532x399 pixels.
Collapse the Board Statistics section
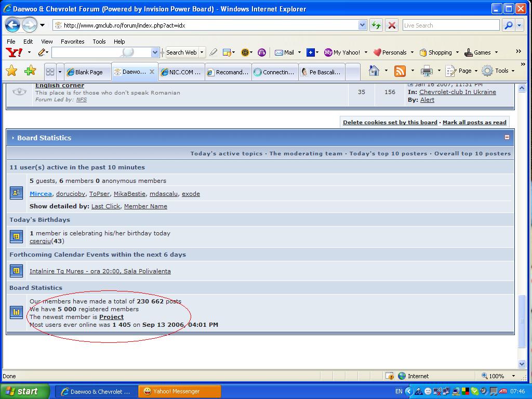[507, 138]
